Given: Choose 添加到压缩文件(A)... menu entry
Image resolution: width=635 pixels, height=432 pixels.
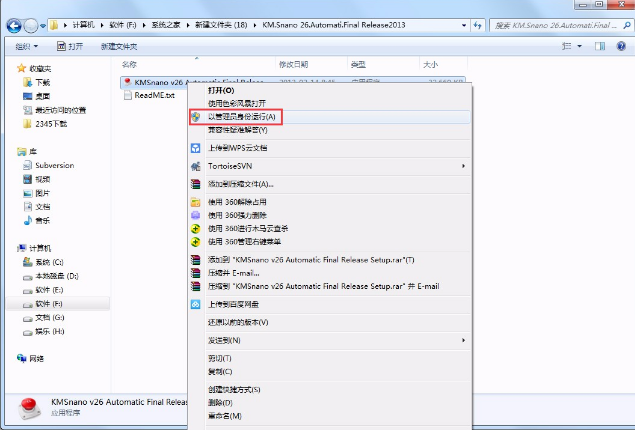Looking at the screenshot, I should pos(241,184).
